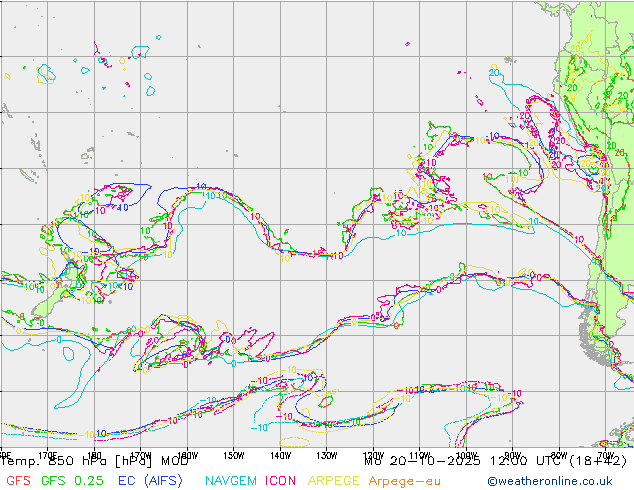Select the cyan NAVGEM legend label
The height and width of the screenshot is (490, 634).
pyautogui.click(x=231, y=481)
